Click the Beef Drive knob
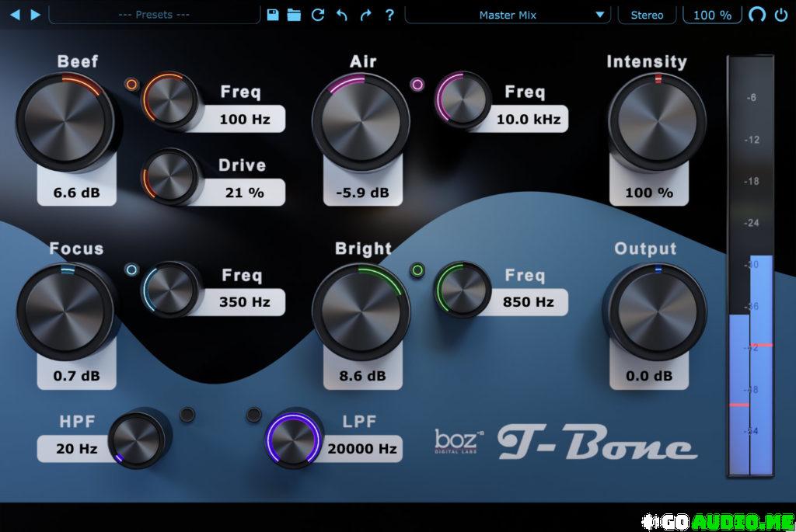796x532 pixels. click(169, 176)
